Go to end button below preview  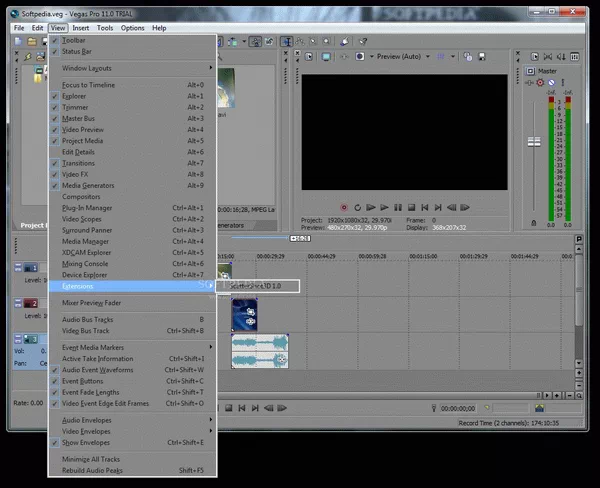tap(438, 207)
